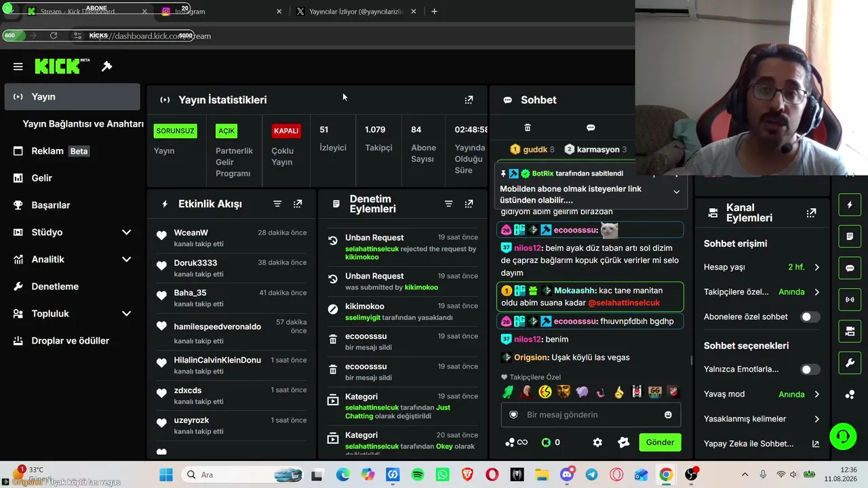Click the chat bubble icon in the right sidebar
The width and height of the screenshot is (868, 488).
[850, 268]
